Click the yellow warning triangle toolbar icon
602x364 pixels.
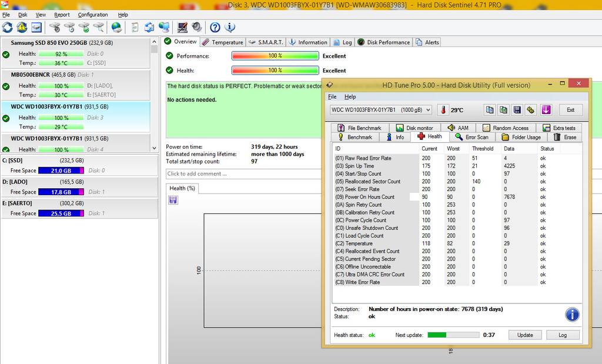[22, 27]
